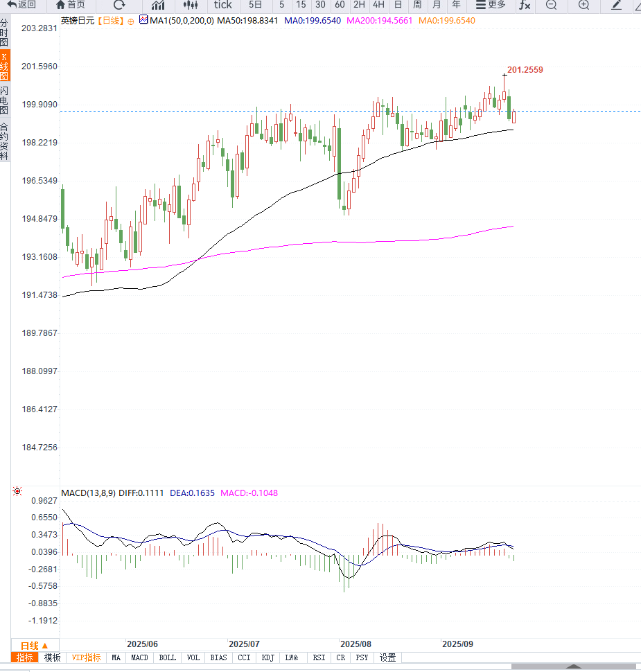The height and width of the screenshot is (672, 641).
Task: Select the 模板 bottom tab
Action: tap(52, 657)
